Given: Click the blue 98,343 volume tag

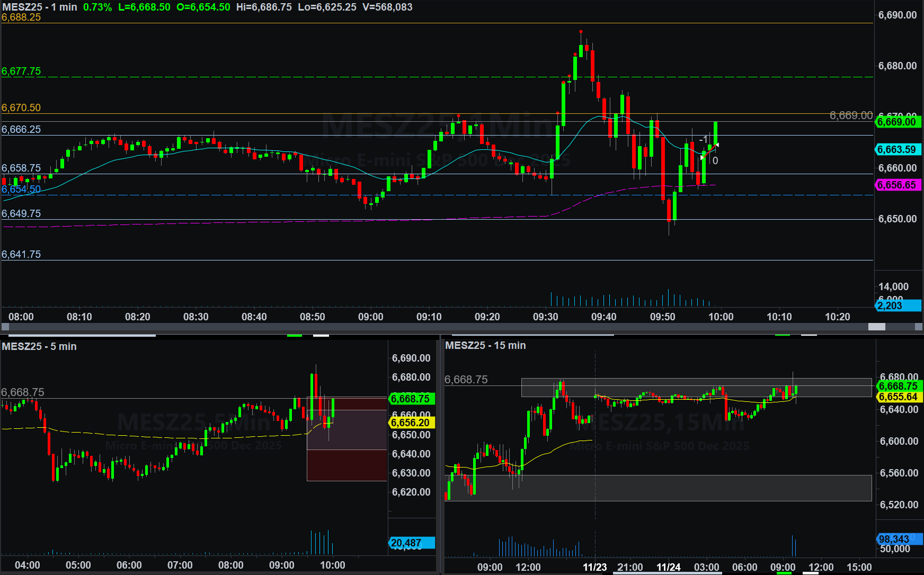Looking at the screenshot, I should [899, 539].
